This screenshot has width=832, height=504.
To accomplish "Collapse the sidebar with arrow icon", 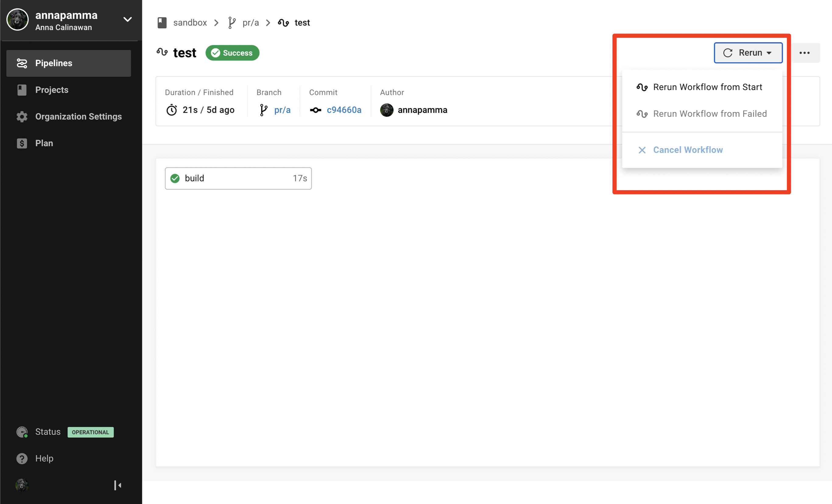I will click(118, 485).
